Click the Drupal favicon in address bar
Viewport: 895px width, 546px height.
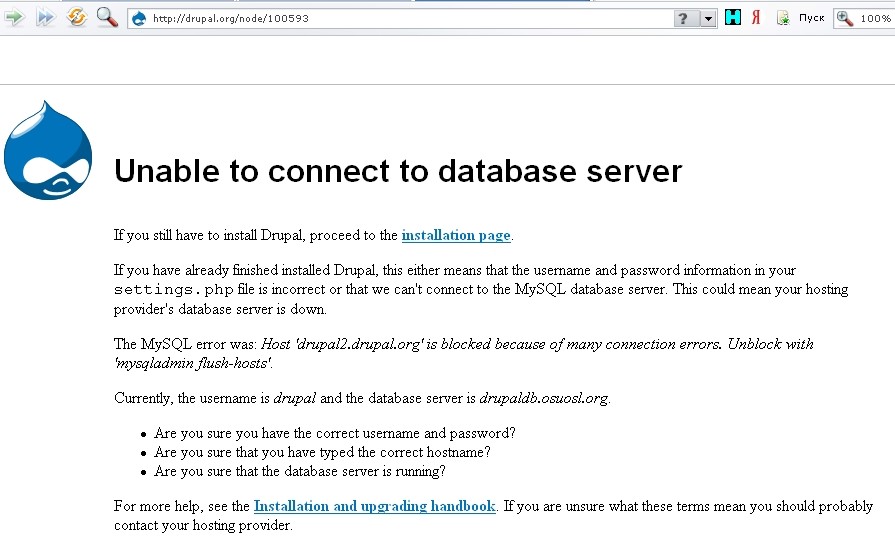139,18
